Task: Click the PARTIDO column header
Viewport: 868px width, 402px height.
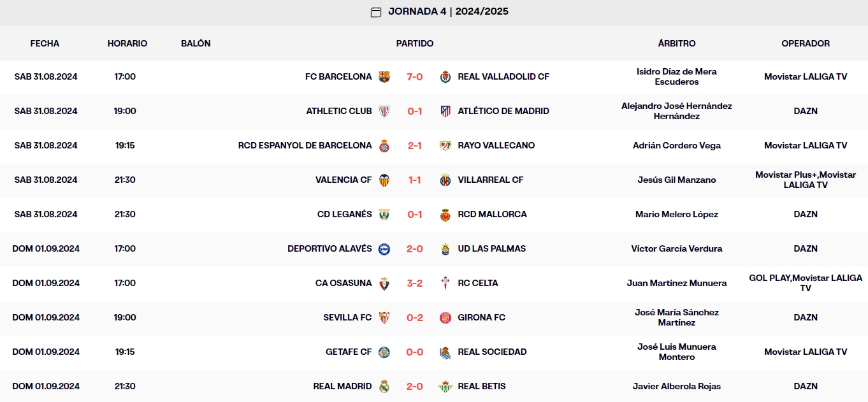Action: pyautogui.click(x=414, y=43)
